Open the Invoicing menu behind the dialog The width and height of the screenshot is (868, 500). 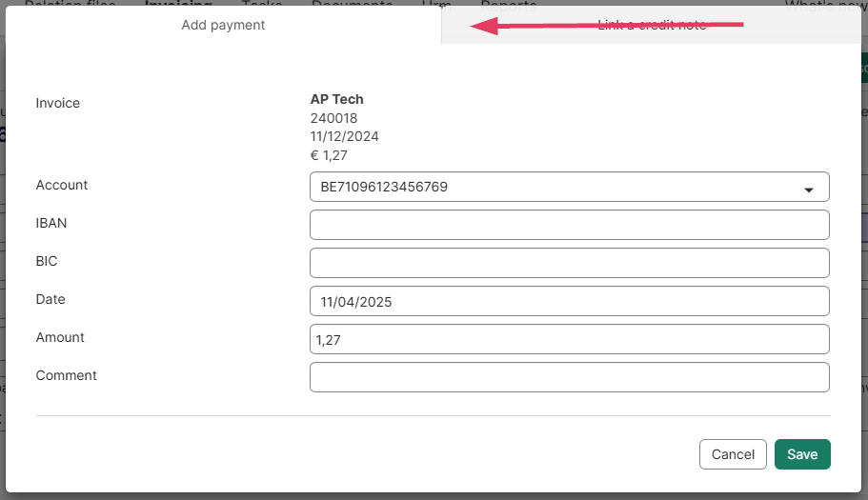[x=178, y=4]
